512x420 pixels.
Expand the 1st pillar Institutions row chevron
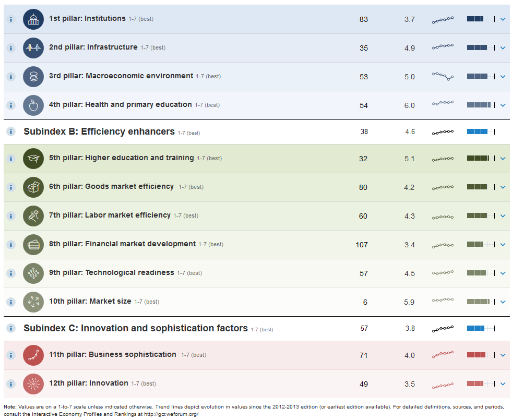503,19
